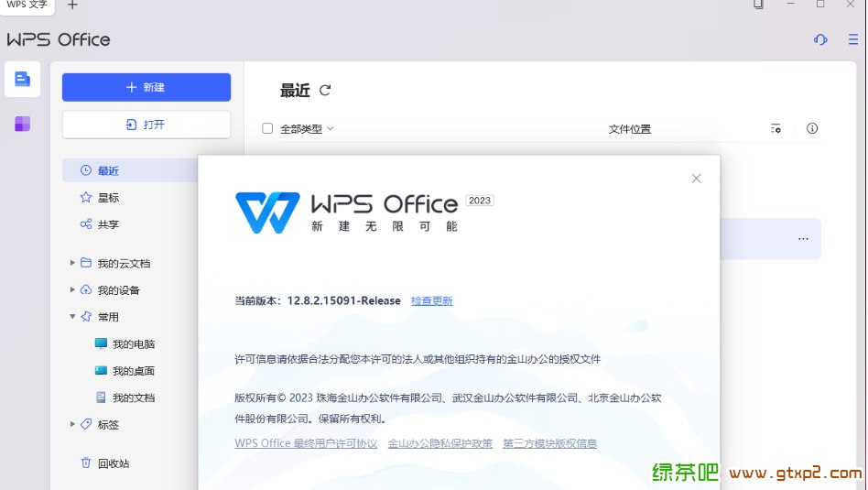Click the 回收站 trash can icon
Image resolution: width=868 pixels, height=490 pixels.
pyautogui.click(x=86, y=463)
